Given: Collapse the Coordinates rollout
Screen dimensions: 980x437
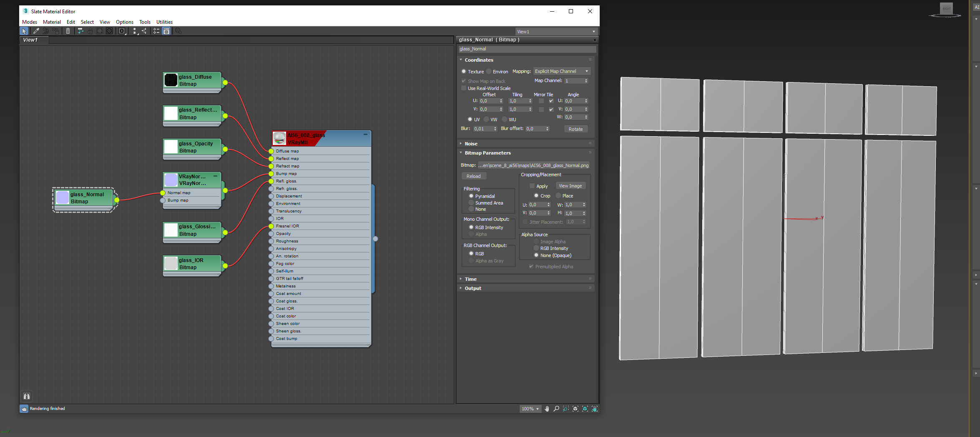Looking at the screenshot, I should click(525, 60).
